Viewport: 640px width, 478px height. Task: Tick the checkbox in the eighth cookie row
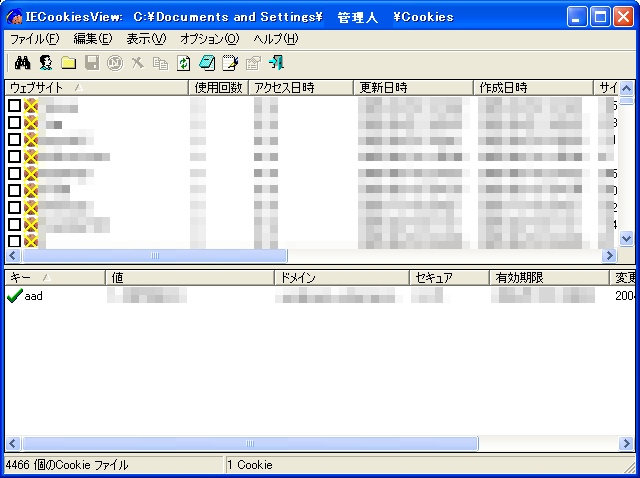click(14, 224)
